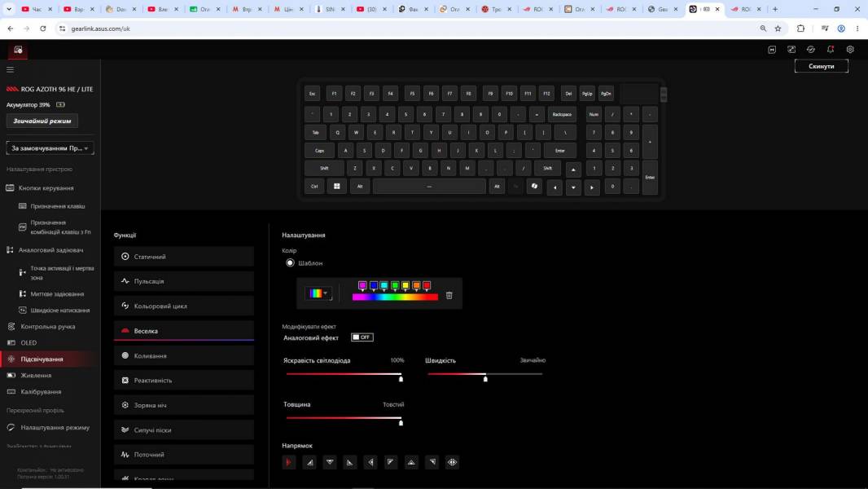Screen dimensions: 868x489
Task: Open Gear Link settings gear icon
Action: 850,49
